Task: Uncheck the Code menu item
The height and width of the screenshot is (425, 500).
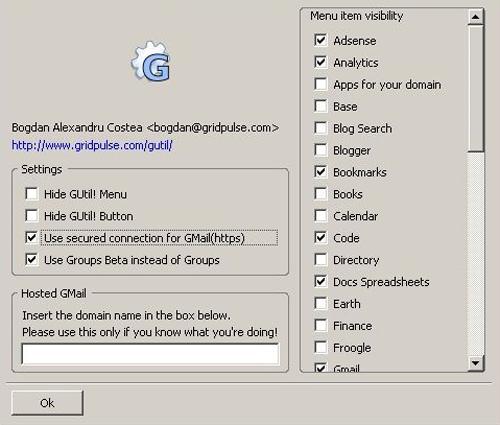Action: click(x=321, y=238)
